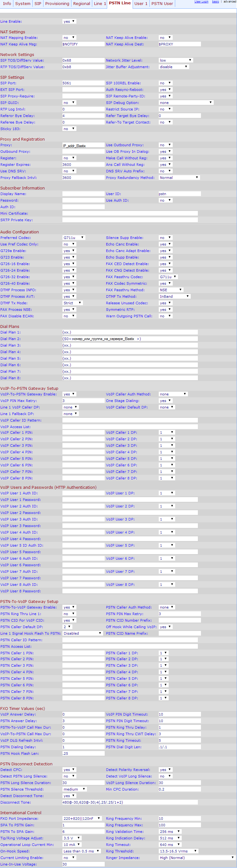Image resolution: width=237 pixels, height=868 pixels.
Task: Open the Line Enable dropdown
Action: point(69,21)
